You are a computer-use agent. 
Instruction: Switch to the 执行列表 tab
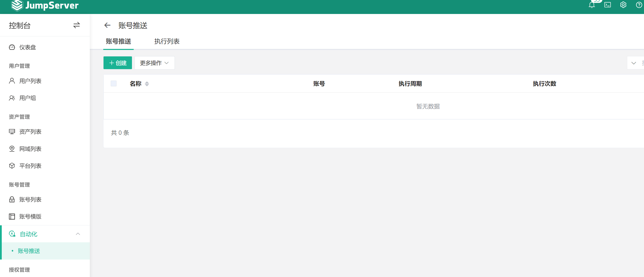pos(167,41)
